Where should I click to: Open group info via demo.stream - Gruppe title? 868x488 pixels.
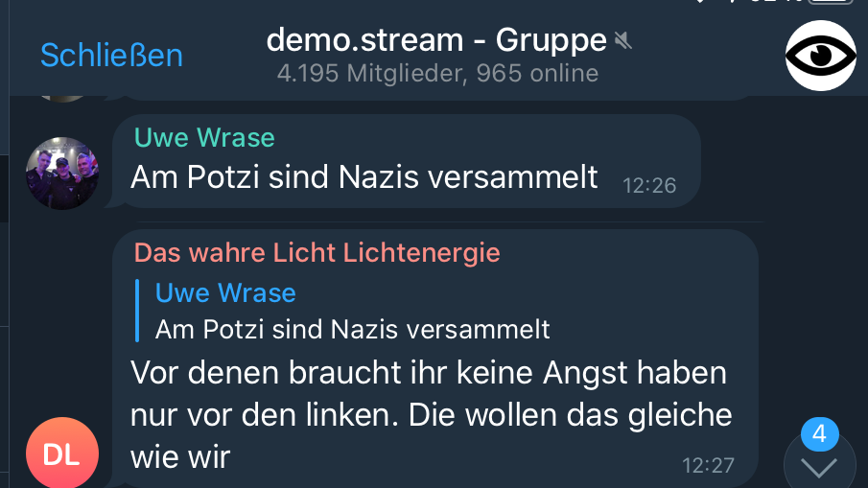(x=436, y=40)
